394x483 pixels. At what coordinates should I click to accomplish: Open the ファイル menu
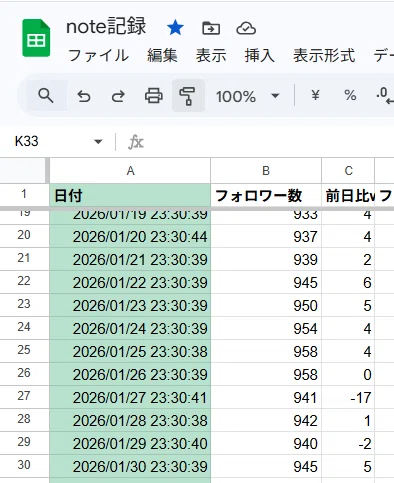98,55
